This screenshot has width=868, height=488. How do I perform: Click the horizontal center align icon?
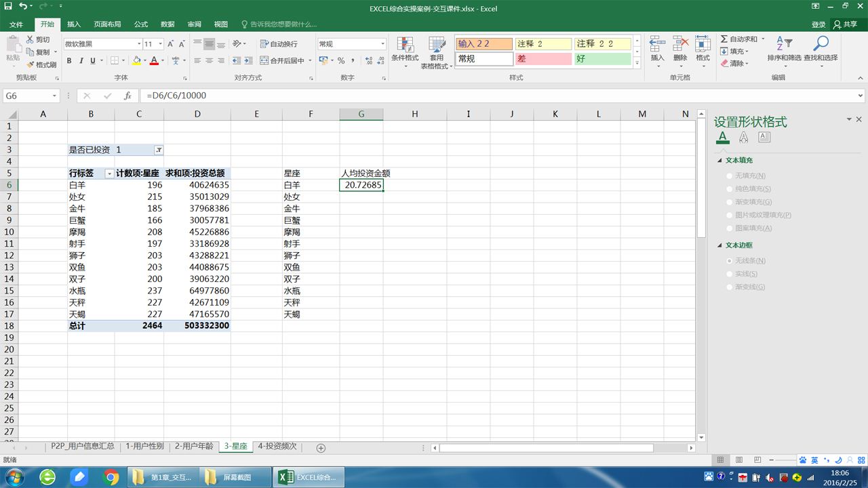pyautogui.click(x=210, y=60)
